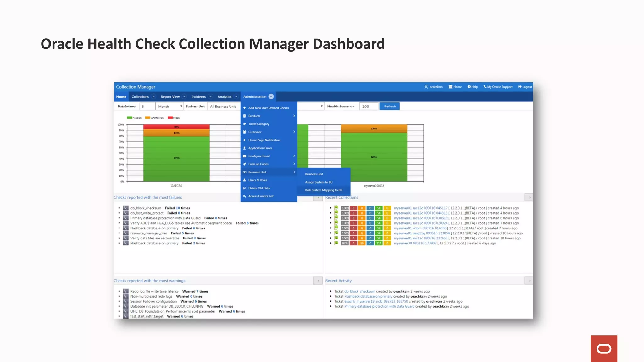
Task: Open the Month interval dropdown
Action: [169, 106]
